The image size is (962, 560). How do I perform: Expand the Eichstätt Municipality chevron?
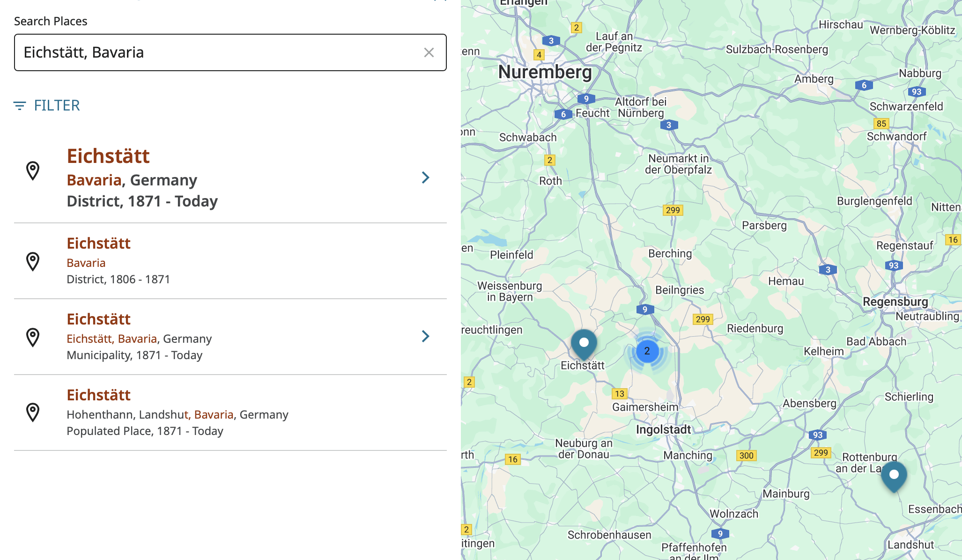(425, 336)
